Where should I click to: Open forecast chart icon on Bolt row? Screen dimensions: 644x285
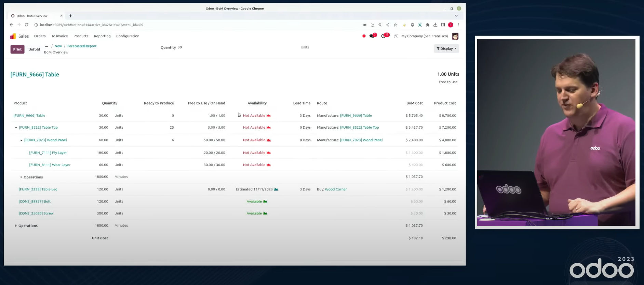coord(265,202)
